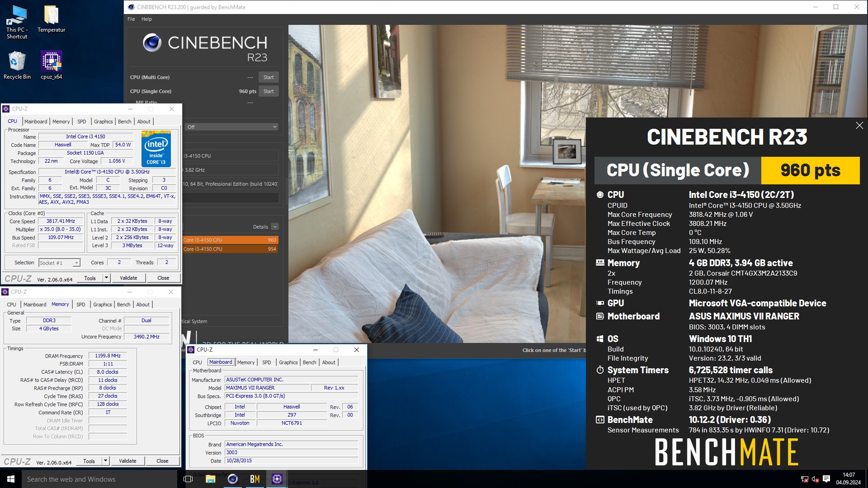Open Tools dropdown arrow in Memory CPU-Z
This screenshot has height=488, width=868.
(105, 461)
